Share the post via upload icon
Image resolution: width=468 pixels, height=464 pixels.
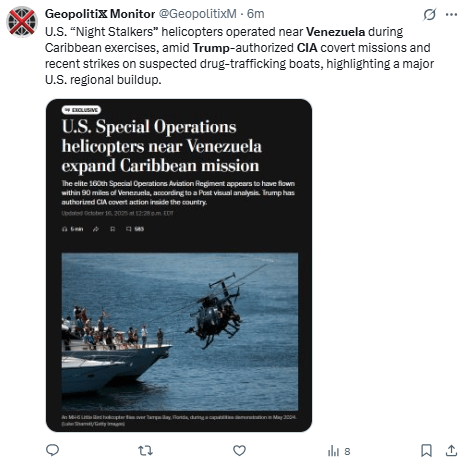click(451, 451)
